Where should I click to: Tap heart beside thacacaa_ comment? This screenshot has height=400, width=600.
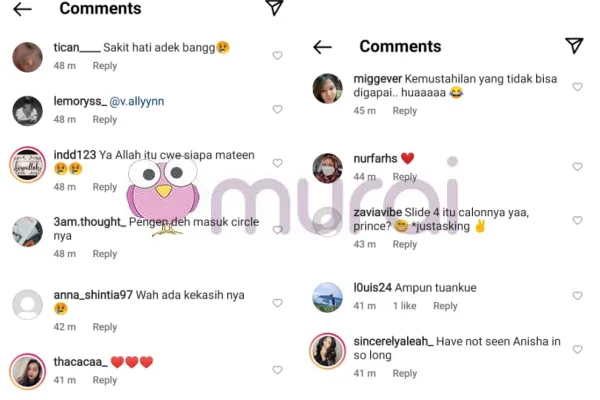pos(277,370)
